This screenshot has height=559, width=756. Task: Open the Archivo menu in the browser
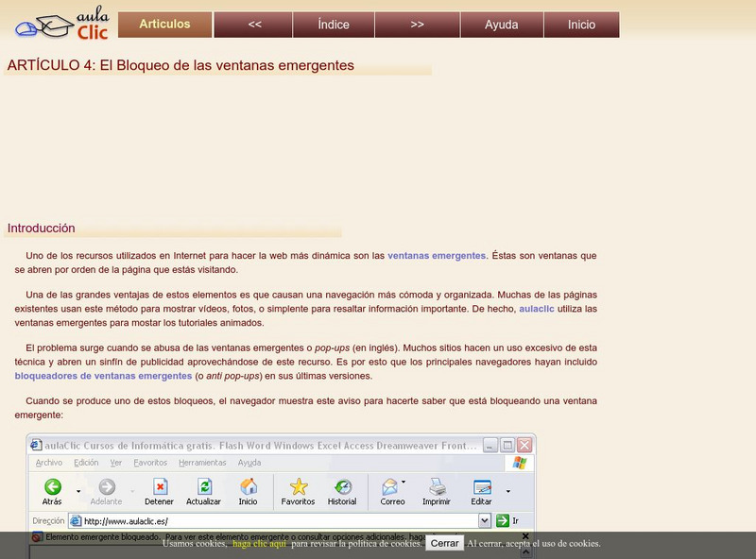(52, 463)
